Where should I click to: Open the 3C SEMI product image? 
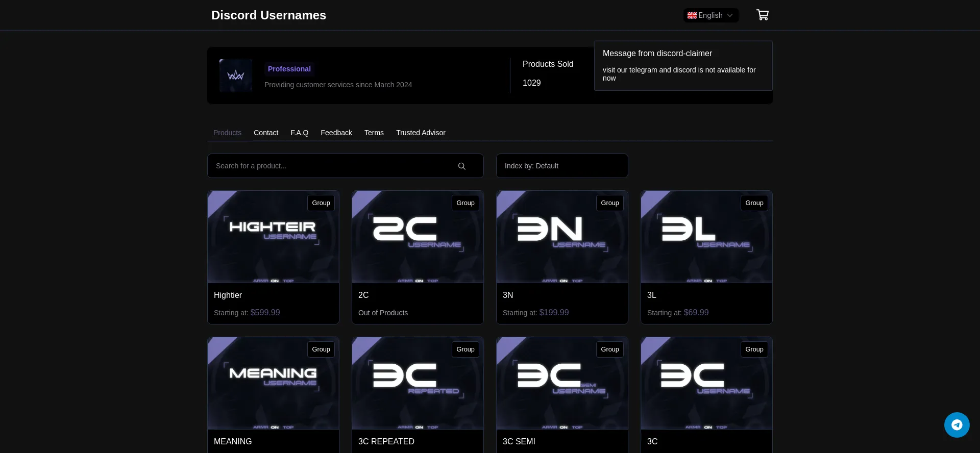pyautogui.click(x=562, y=383)
